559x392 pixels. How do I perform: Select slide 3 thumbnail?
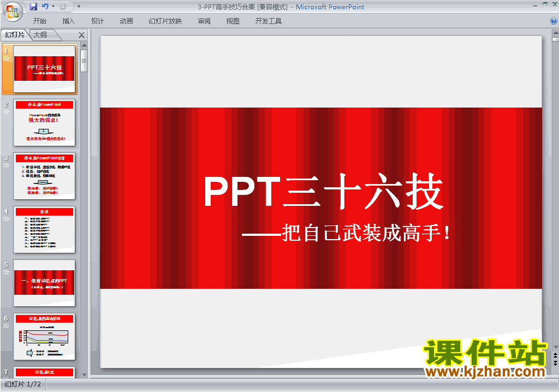click(44, 176)
